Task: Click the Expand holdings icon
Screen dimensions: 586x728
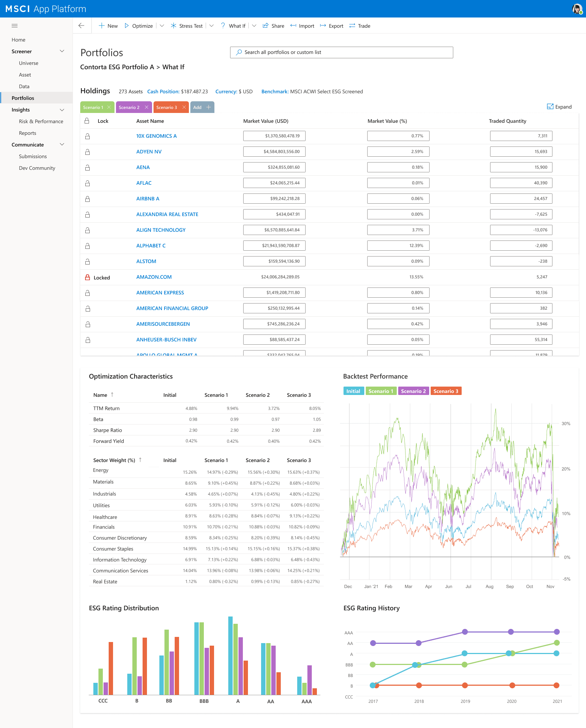Action: 550,106
